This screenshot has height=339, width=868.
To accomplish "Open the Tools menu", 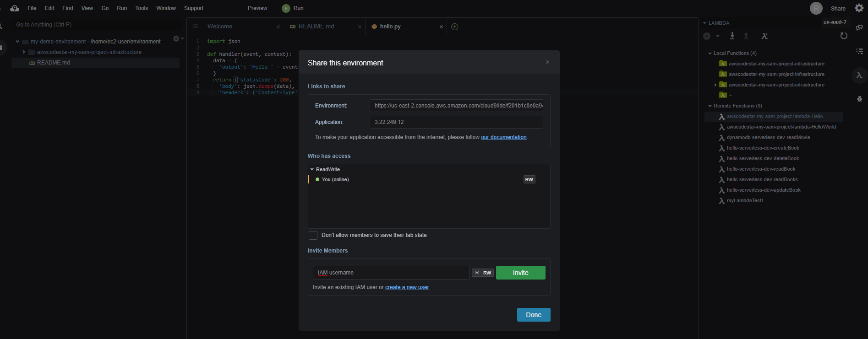I will [x=142, y=8].
